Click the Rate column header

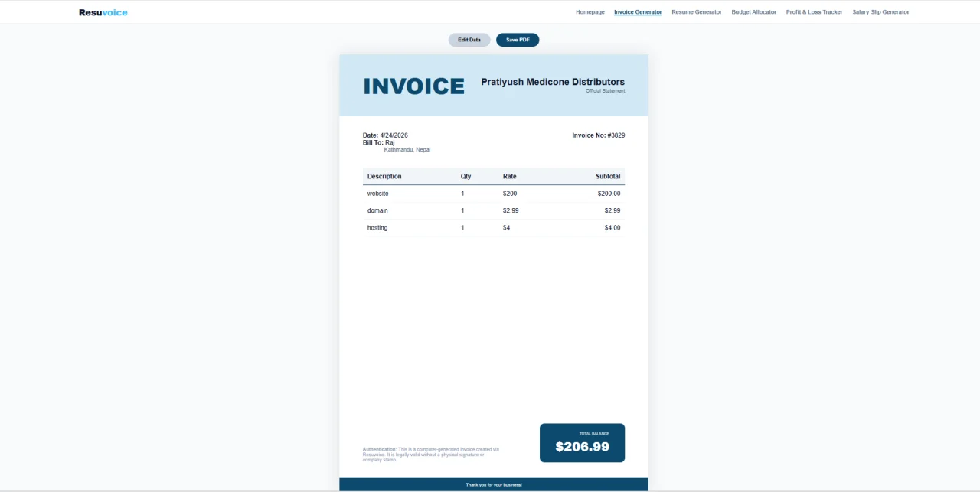click(x=510, y=177)
